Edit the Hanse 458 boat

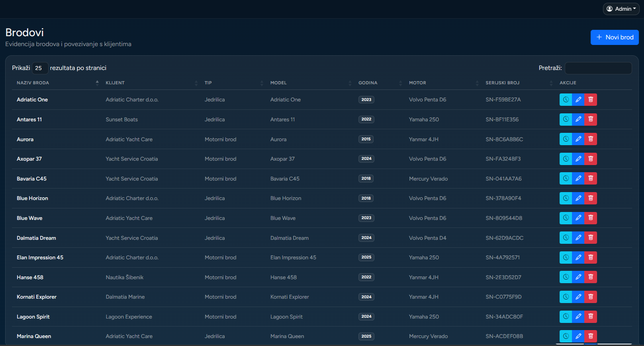click(578, 277)
